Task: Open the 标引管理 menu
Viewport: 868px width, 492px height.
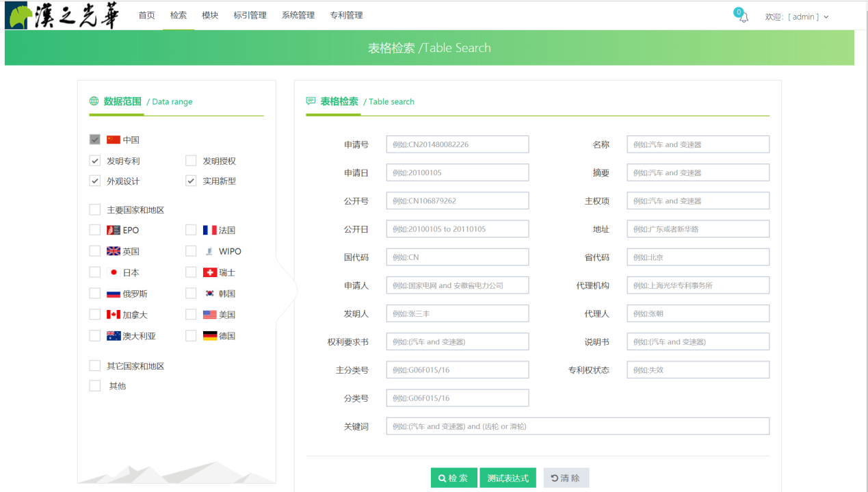Action: [250, 15]
